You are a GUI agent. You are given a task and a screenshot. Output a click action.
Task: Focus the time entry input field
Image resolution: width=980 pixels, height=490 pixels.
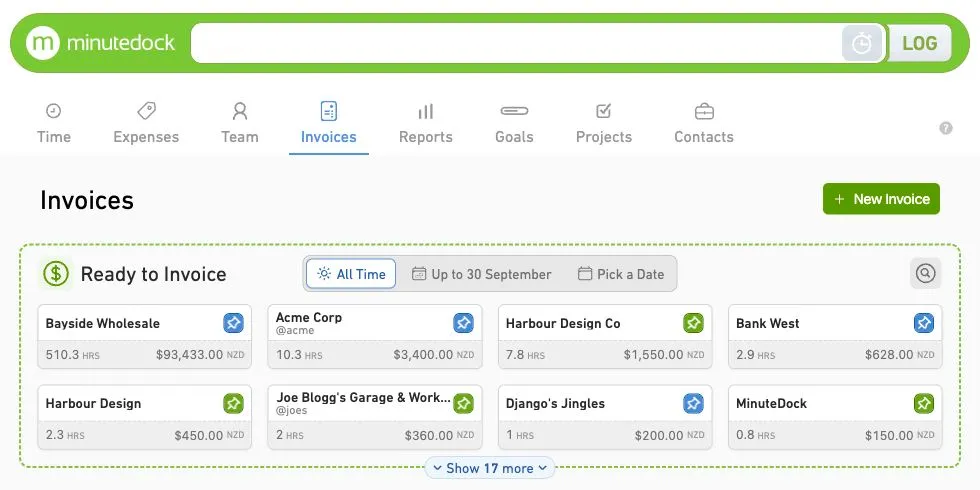[516, 43]
